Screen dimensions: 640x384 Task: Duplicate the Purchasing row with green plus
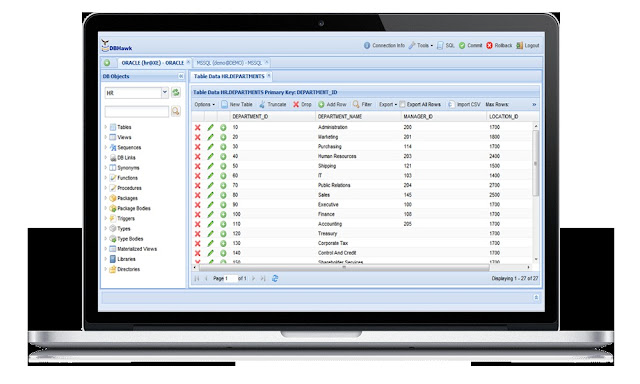point(223,146)
